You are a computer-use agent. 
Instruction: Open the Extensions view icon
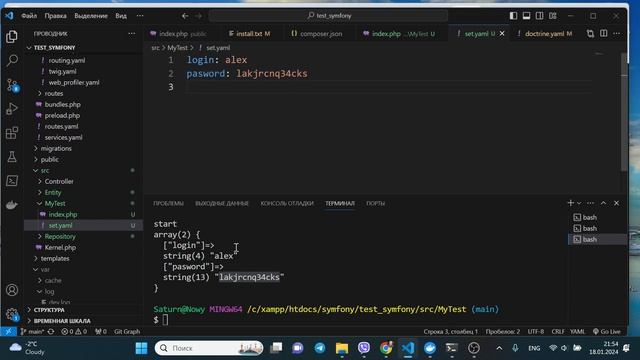click(12, 133)
